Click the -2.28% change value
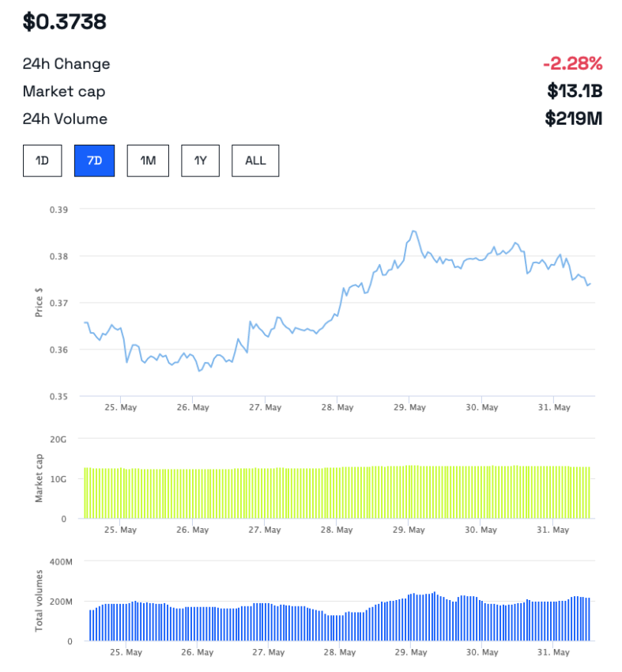Screen dimensions: 622x672 (x=572, y=63)
